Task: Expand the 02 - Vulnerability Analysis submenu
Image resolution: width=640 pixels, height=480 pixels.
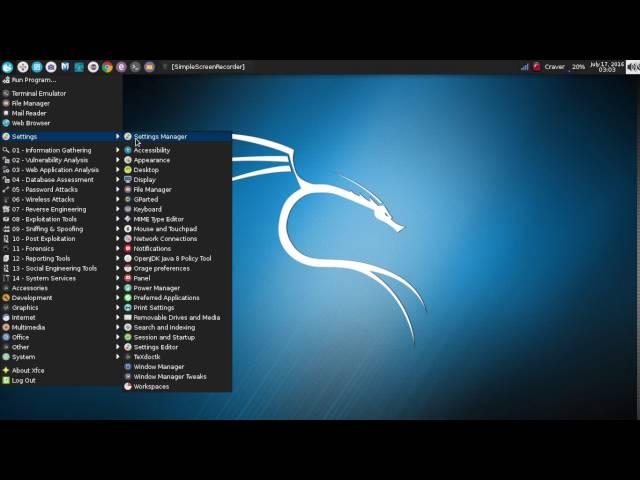Action: pyautogui.click(x=61, y=160)
